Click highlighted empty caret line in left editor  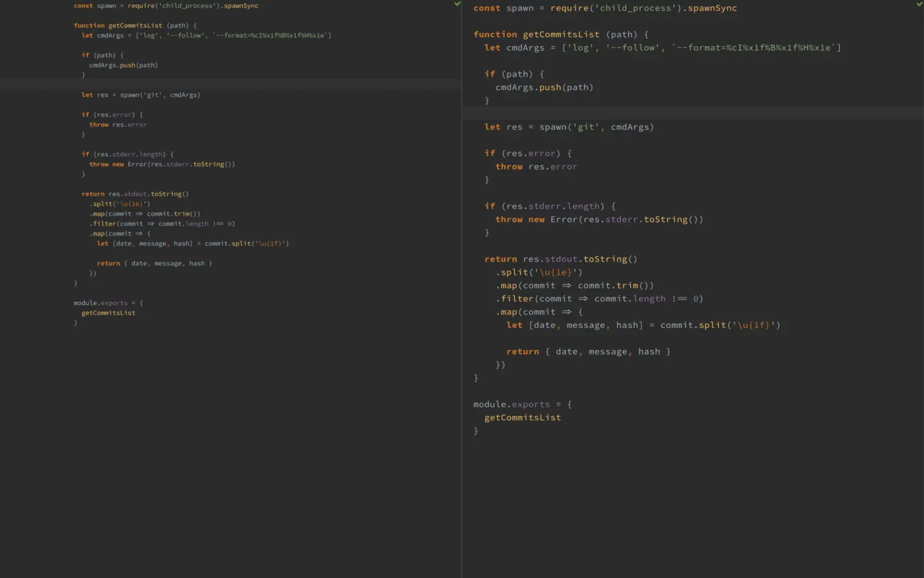pyautogui.click(x=230, y=84)
